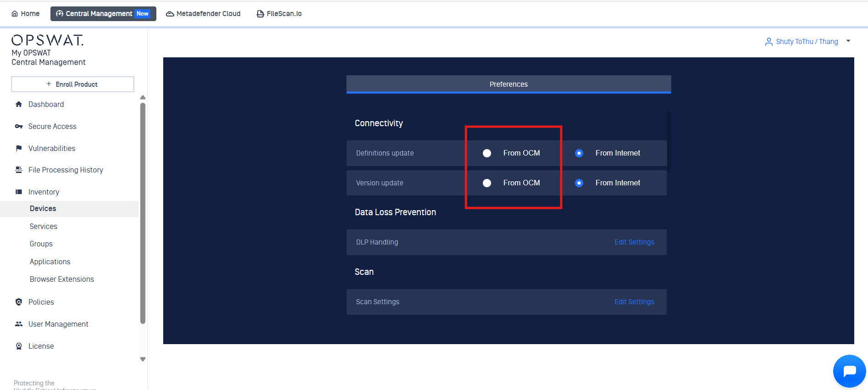868x390 pixels.
Task: Open the Central Management tab
Action: coord(103,14)
